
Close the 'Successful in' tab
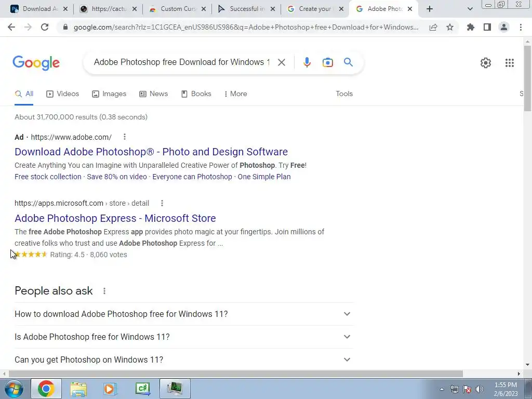(273, 9)
